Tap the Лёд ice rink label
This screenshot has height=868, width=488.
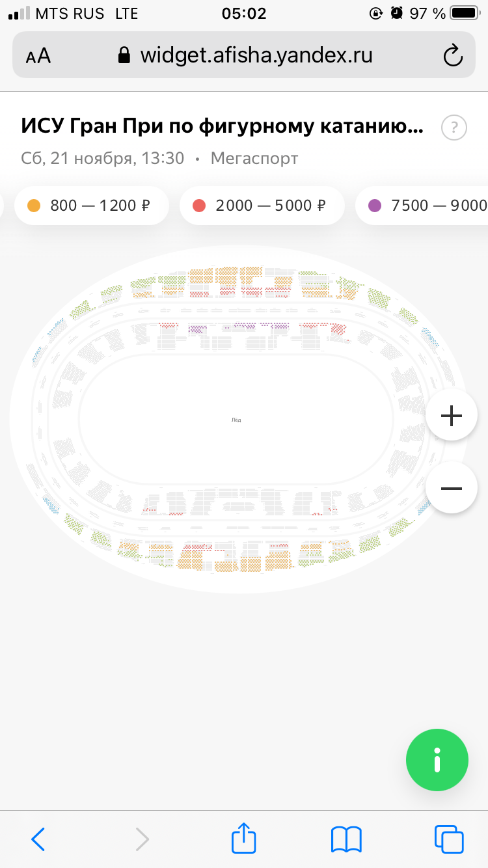point(236,420)
